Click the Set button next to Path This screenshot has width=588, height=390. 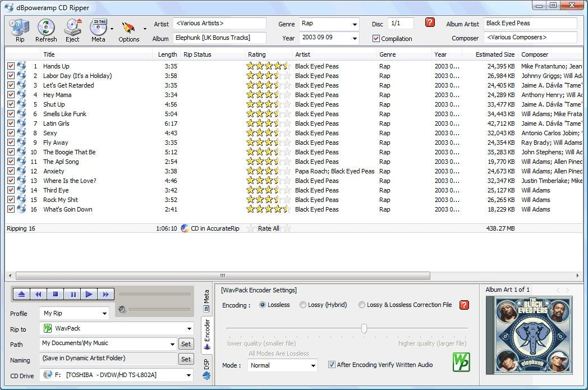186,344
